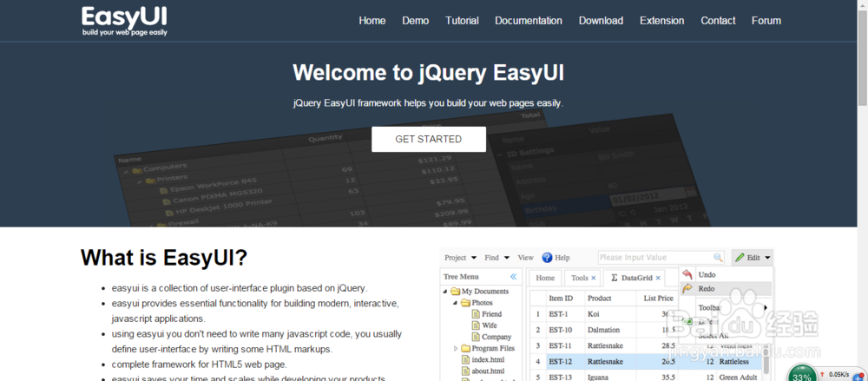Close the Tools tab with its X
The height and width of the screenshot is (381, 868).
594,278
